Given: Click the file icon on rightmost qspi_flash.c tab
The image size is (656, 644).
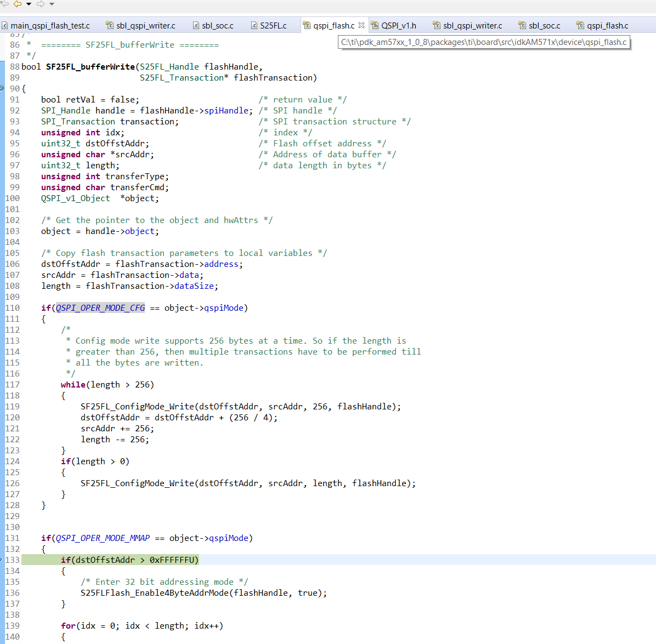Looking at the screenshot, I should (x=580, y=26).
